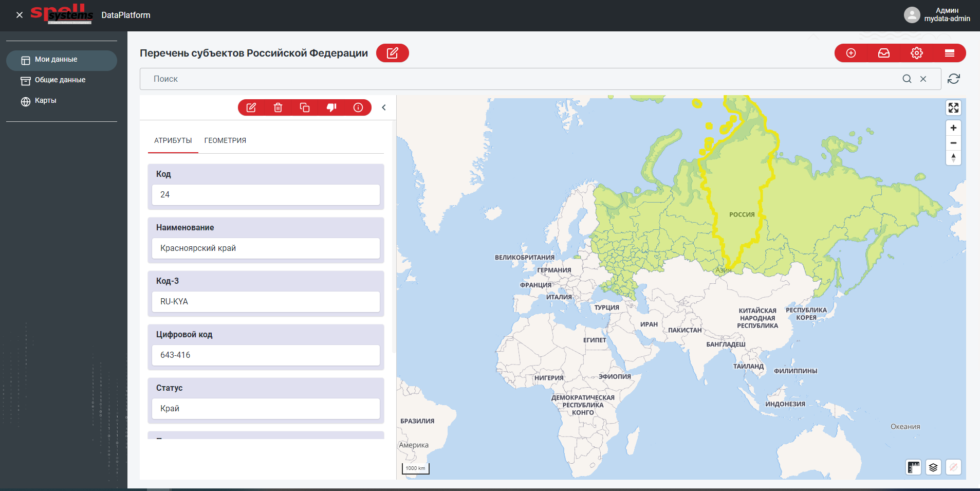Viewport: 980px width, 491px height.
Task: Click the DataPlatform title in the header
Action: pos(126,15)
